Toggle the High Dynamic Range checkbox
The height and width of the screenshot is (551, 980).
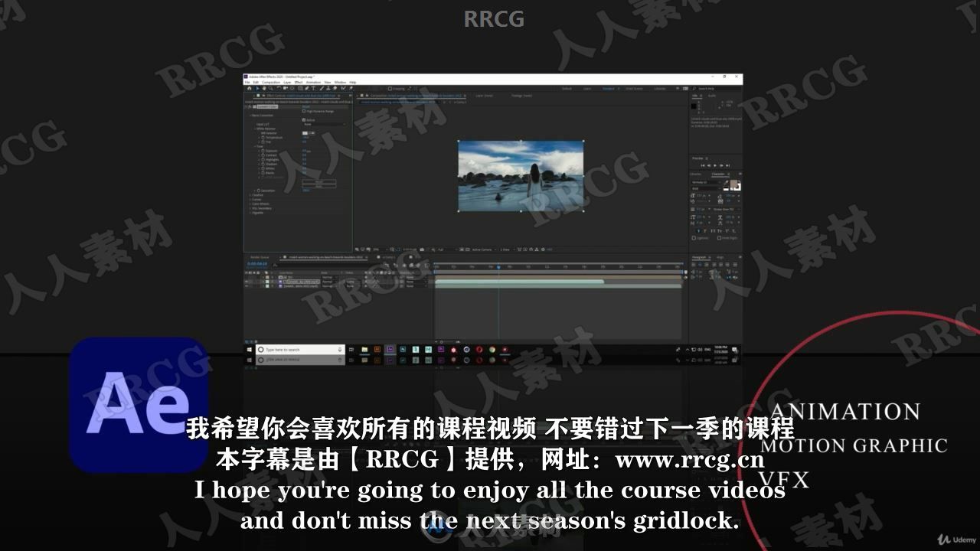coord(303,111)
